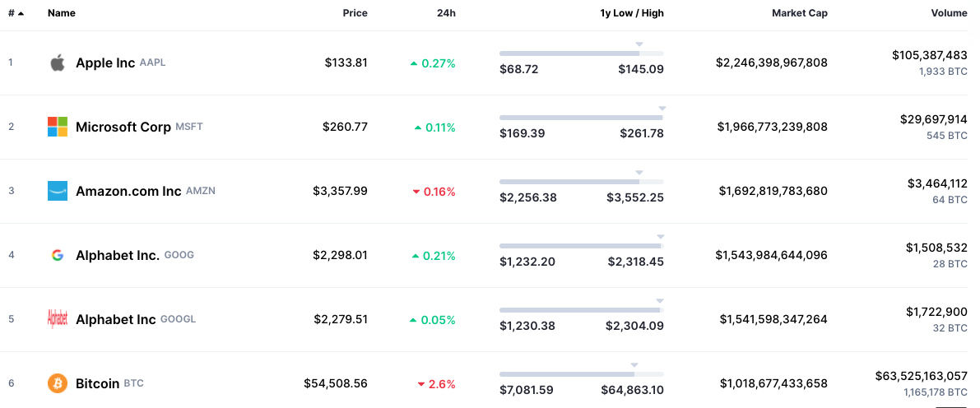Click Alphabet Inc. GOOG ticker label
The image size is (980, 408).
point(179,255)
